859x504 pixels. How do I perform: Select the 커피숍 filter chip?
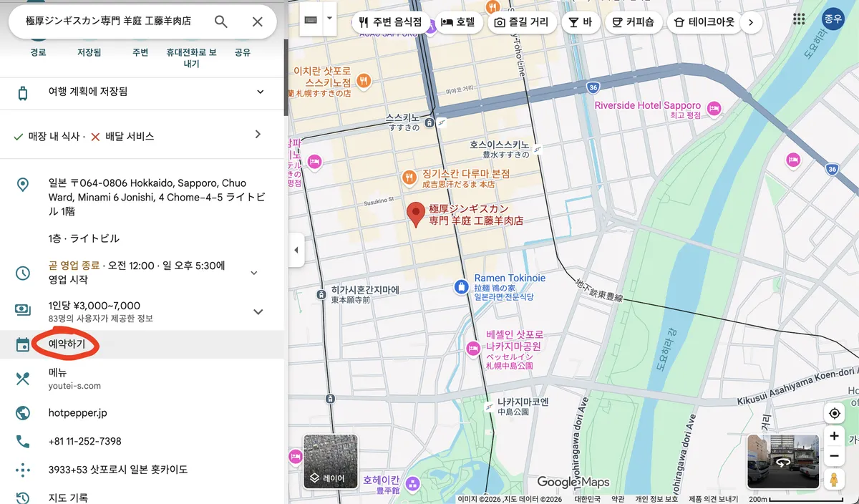click(634, 22)
